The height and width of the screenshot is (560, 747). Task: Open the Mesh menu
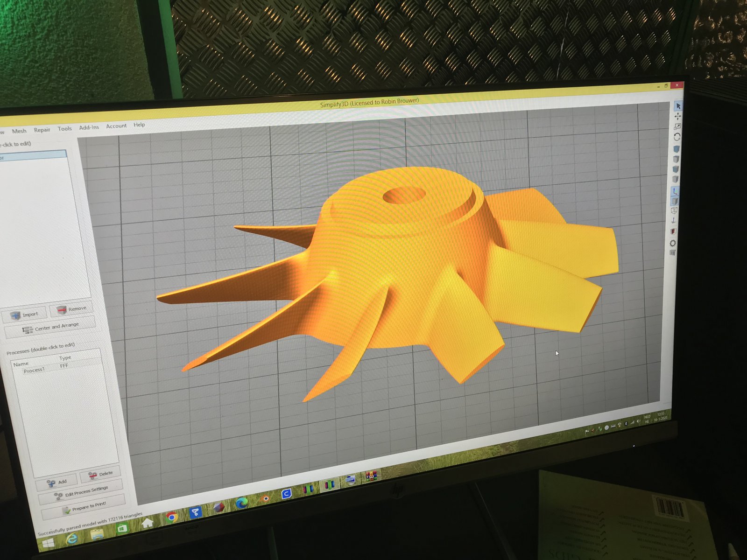tap(19, 131)
